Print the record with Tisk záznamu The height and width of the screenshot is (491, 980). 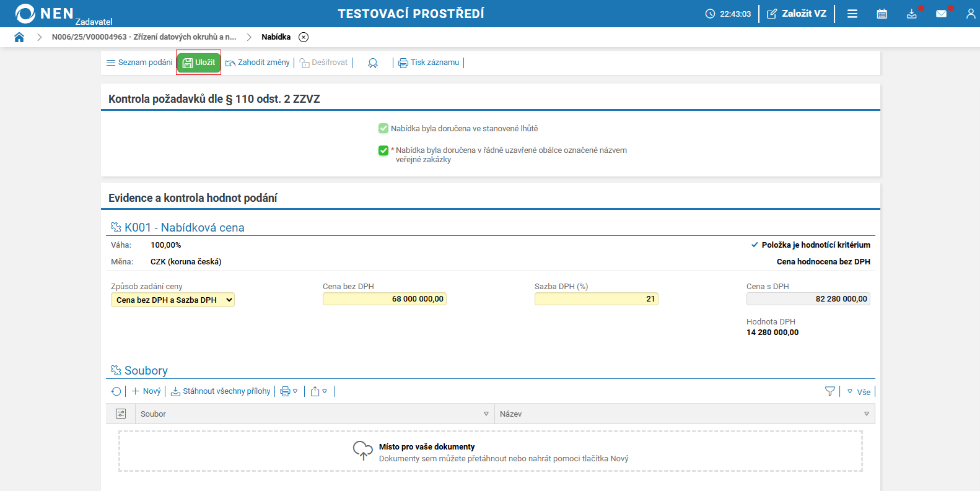(x=429, y=63)
